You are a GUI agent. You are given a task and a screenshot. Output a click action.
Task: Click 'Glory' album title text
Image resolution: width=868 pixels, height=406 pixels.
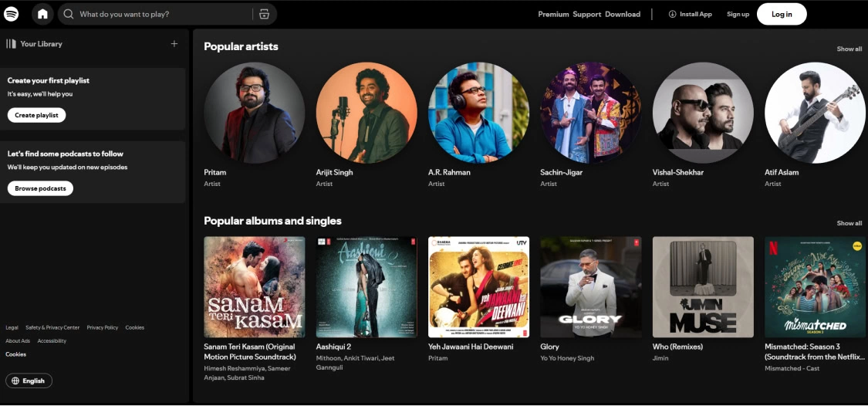[x=549, y=347]
